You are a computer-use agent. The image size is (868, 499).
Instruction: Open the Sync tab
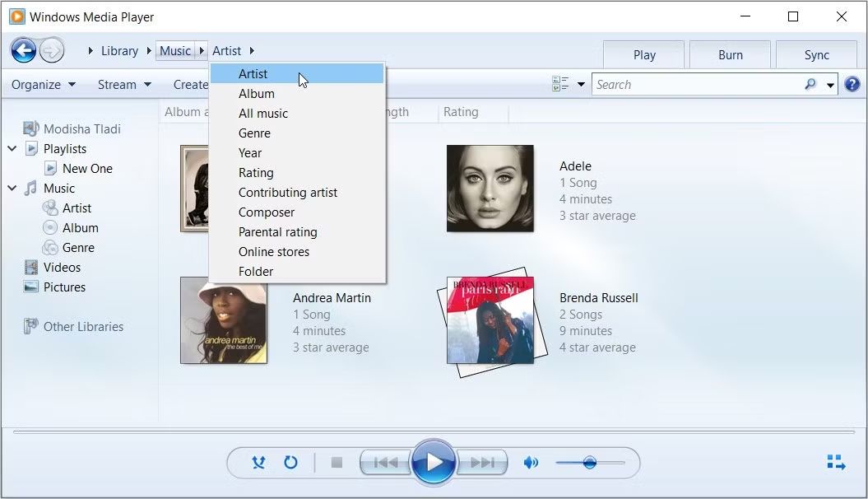click(x=816, y=55)
